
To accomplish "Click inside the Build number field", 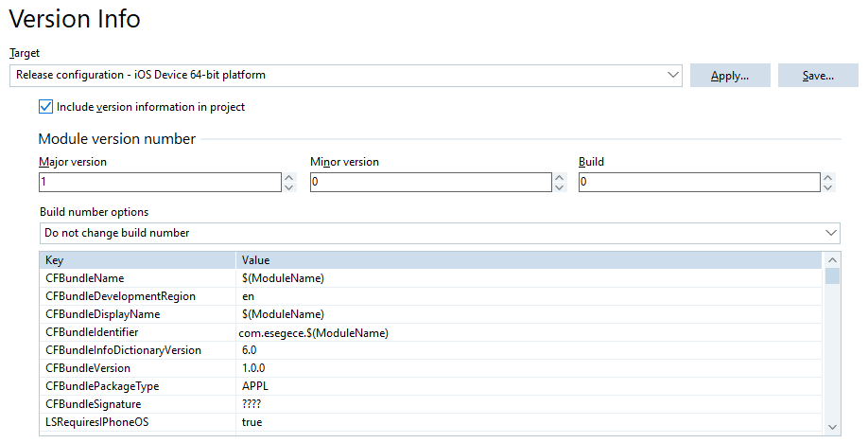I will (x=699, y=182).
